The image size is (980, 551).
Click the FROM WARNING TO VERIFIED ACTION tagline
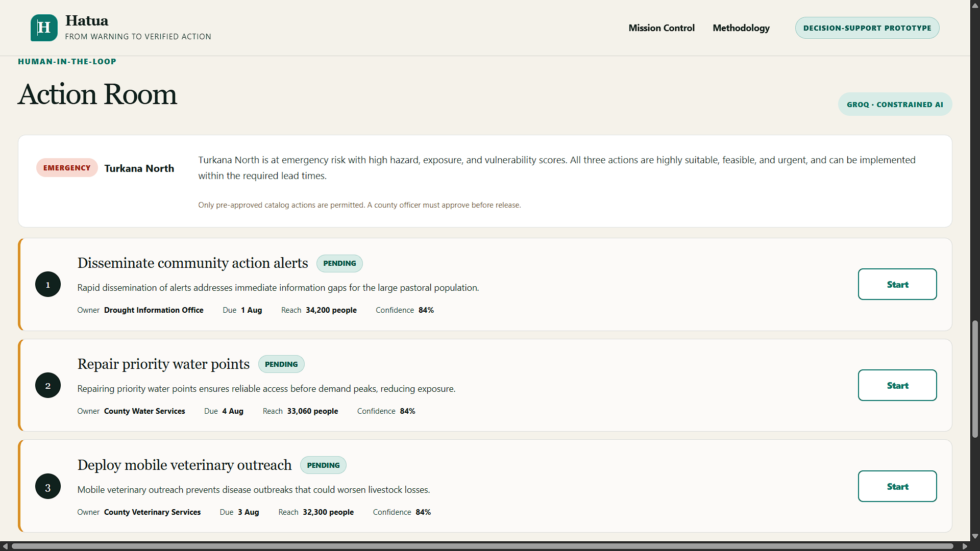[138, 37]
